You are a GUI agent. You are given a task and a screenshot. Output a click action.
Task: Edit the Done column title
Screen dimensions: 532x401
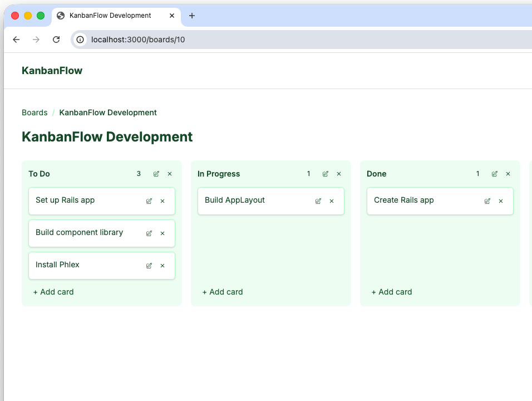click(x=495, y=174)
